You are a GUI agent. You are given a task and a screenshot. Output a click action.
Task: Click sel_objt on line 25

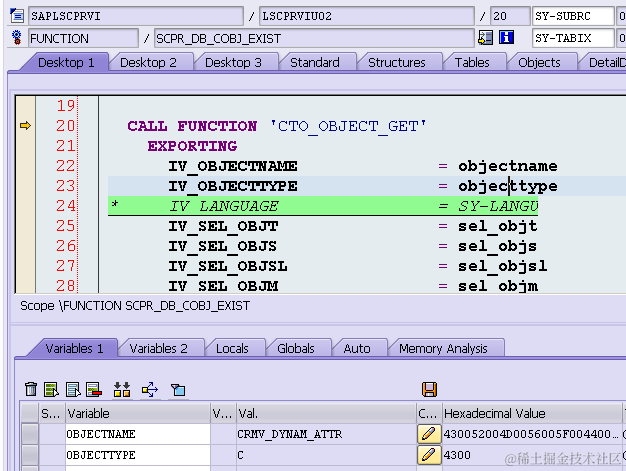pyautogui.click(x=497, y=226)
